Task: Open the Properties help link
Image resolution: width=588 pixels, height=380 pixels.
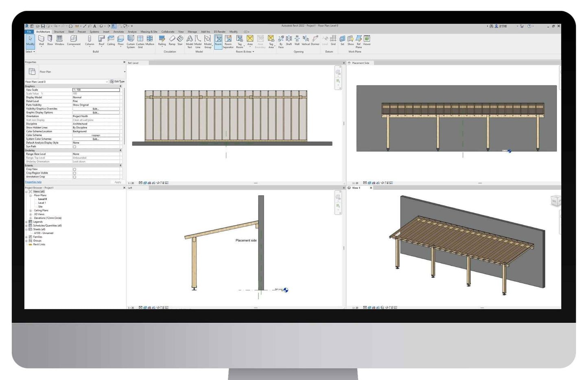Action: [33, 182]
